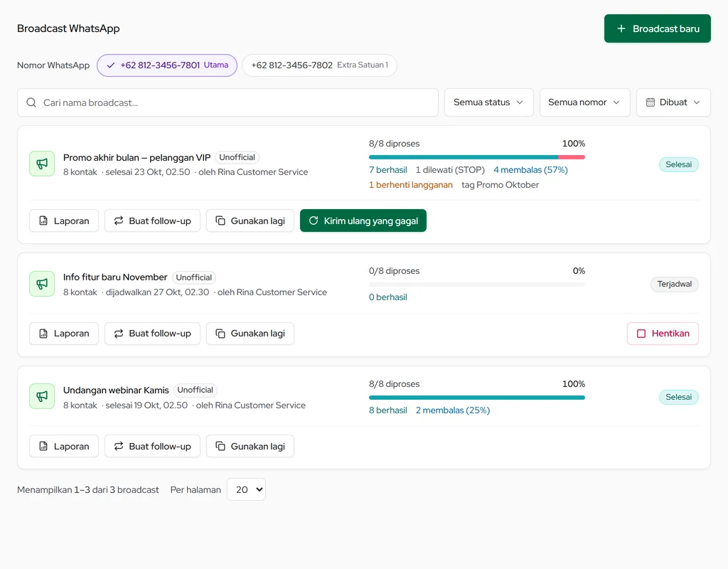This screenshot has height=569, width=728.
Task: Create follow-up for Undangan webinar Kamis
Action: click(152, 447)
